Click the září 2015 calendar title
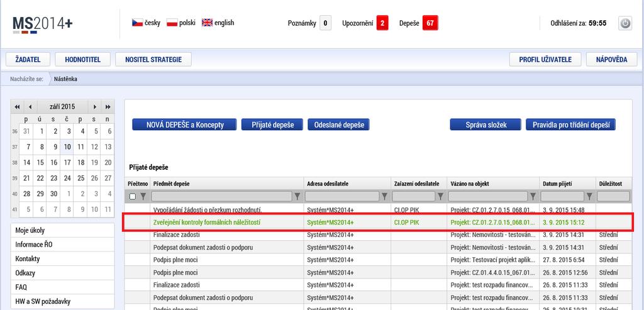The image size is (644, 310). click(x=62, y=107)
